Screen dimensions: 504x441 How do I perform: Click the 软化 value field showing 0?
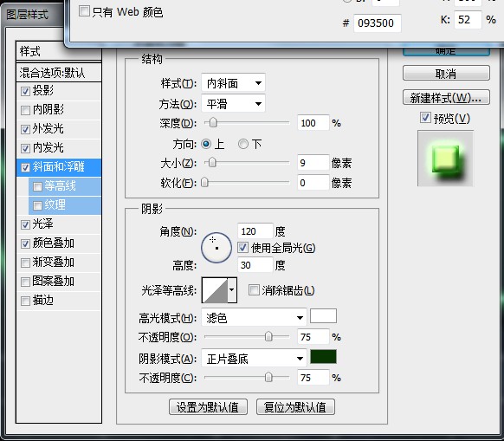pos(313,183)
